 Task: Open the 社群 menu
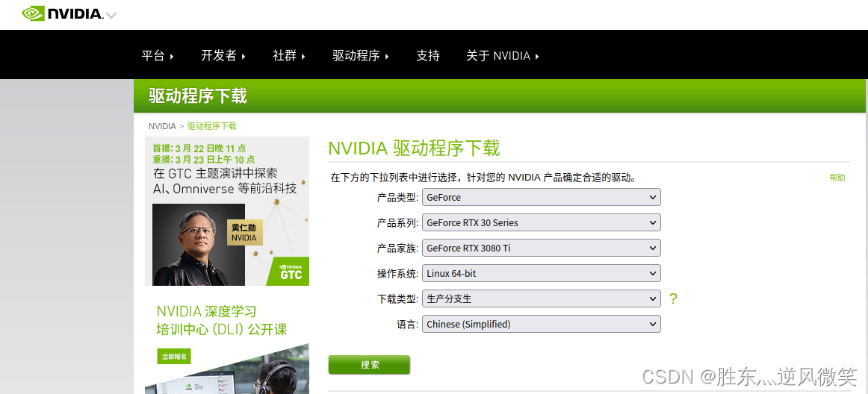289,55
